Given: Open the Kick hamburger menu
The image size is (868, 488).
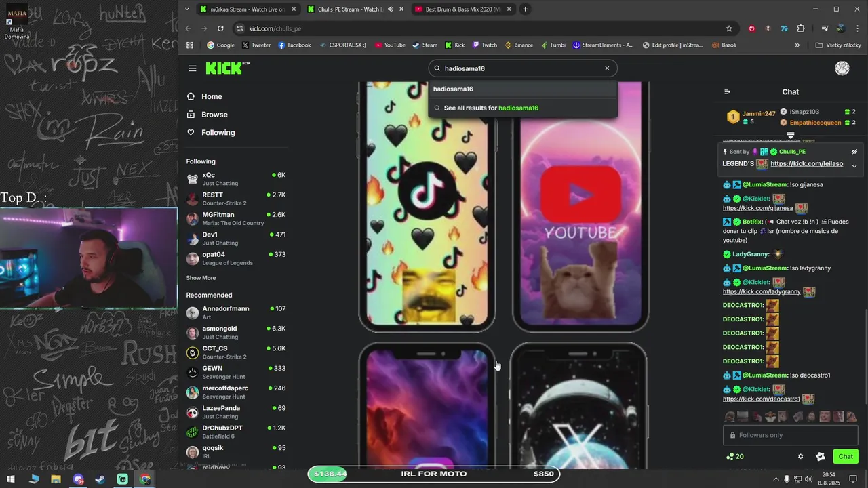Looking at the screenshot, I should [x=193, y=68].
